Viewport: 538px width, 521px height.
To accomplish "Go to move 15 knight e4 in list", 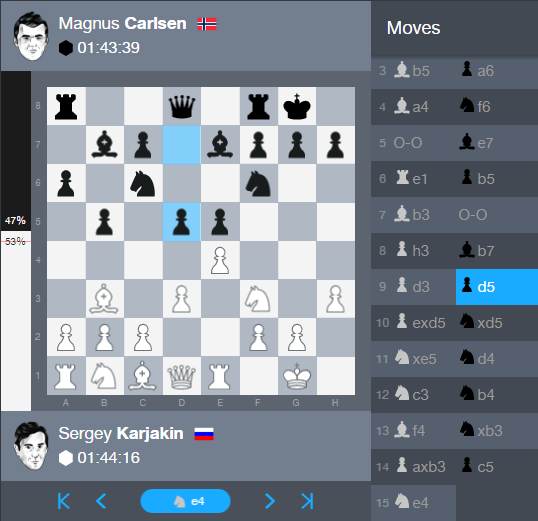I will (x=413, y=503).
